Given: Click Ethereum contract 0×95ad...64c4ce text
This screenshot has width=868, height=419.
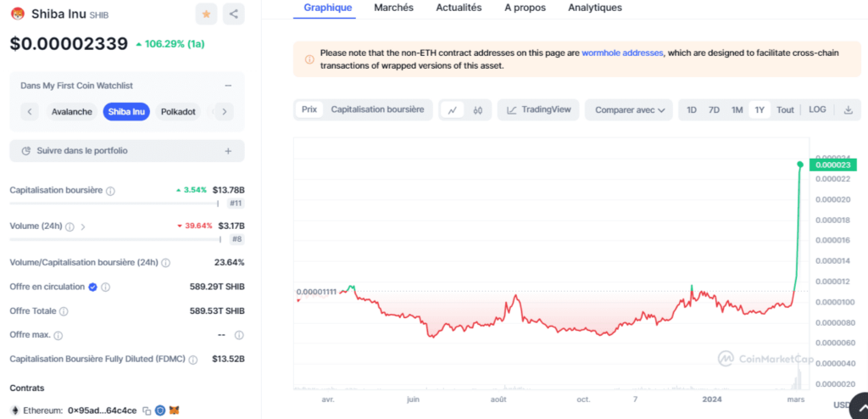Looking at the screenshot, I should pyautogui.click(x=103, y=411).
